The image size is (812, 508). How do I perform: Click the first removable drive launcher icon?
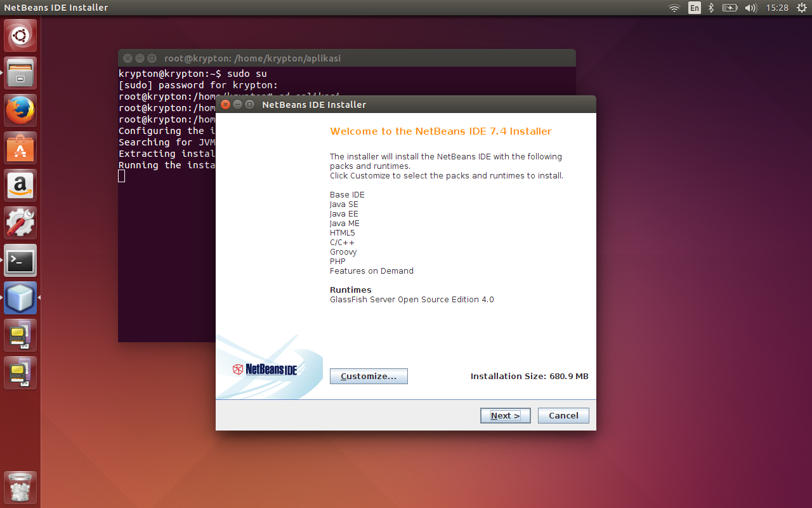click(x=20, y=335)
